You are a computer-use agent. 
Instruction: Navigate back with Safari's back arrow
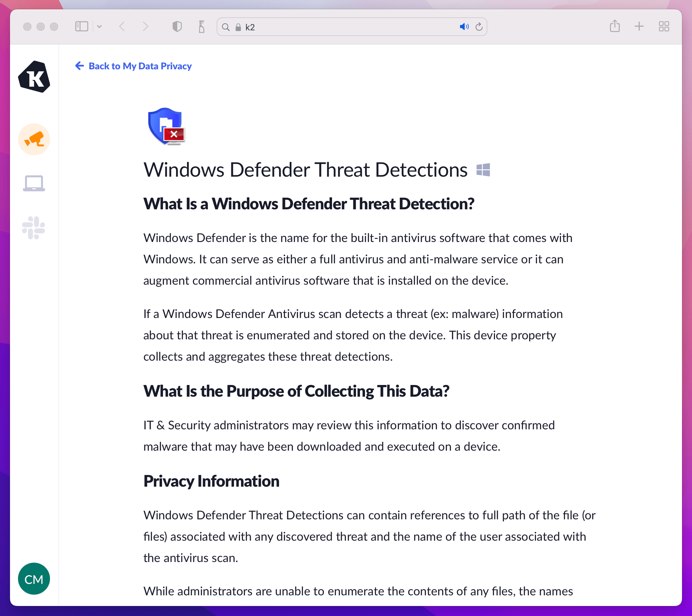(x=122, y=26)
